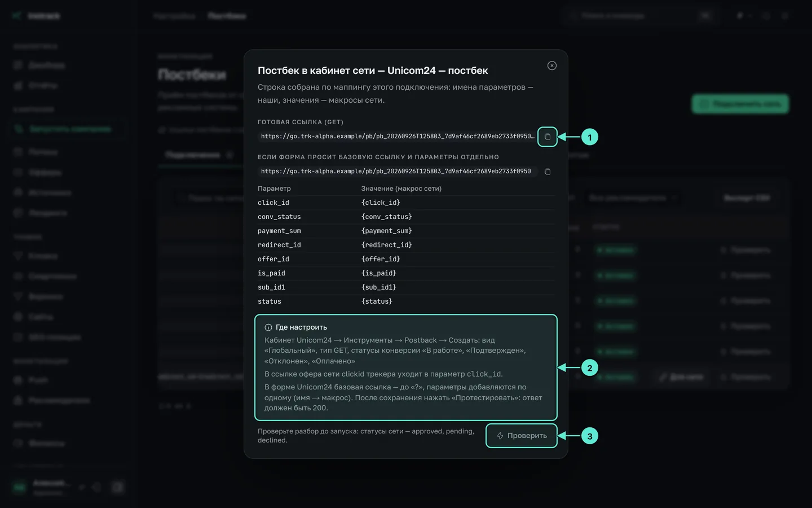Select the last-row status parameter name

tap(270, 301)
